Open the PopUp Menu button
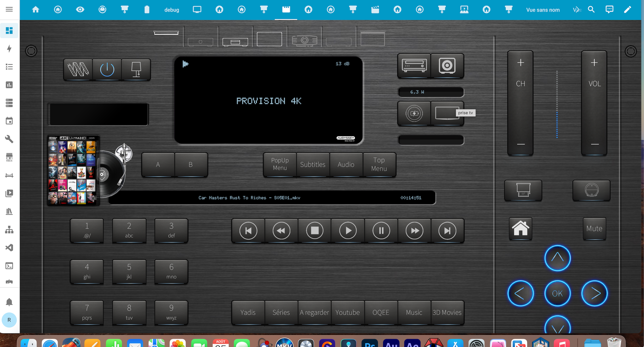Image resolution: width=644 pixels, height=347 pixels. tap(280, 164)
